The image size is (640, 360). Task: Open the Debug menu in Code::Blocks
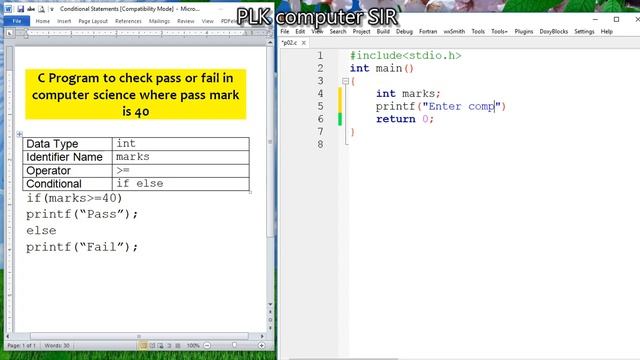[404, 31]
